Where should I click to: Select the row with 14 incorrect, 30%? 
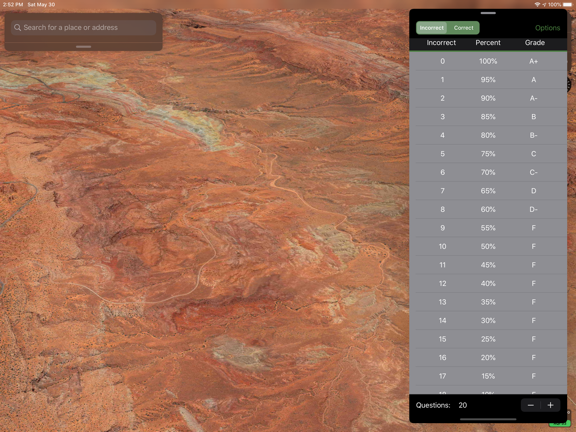coord(488,321)
